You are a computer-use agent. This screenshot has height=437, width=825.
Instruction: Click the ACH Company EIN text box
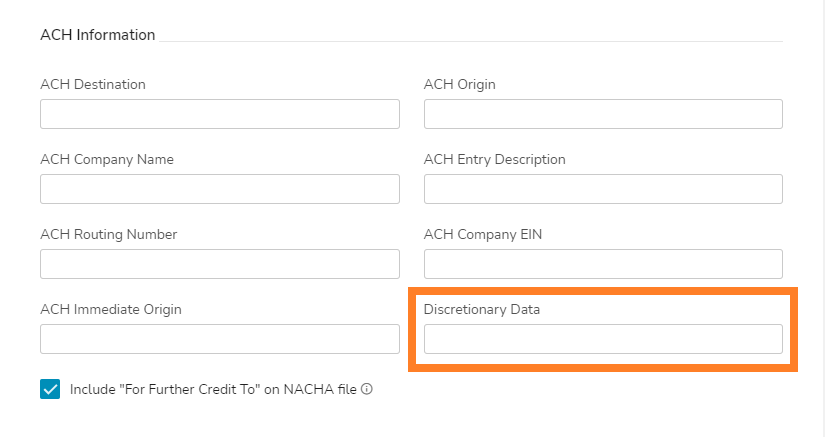click(603, 264)
